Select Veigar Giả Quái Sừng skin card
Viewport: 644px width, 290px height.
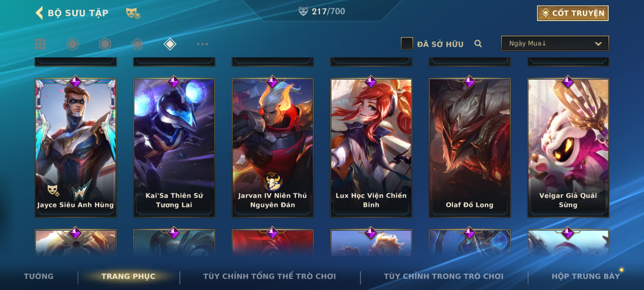(x=568, y=147)
